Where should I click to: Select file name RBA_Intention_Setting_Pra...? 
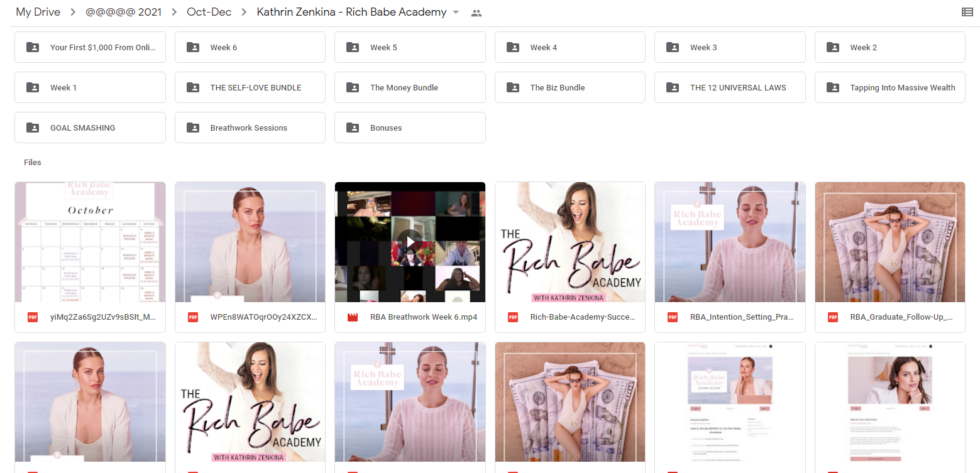coord(743,317)
